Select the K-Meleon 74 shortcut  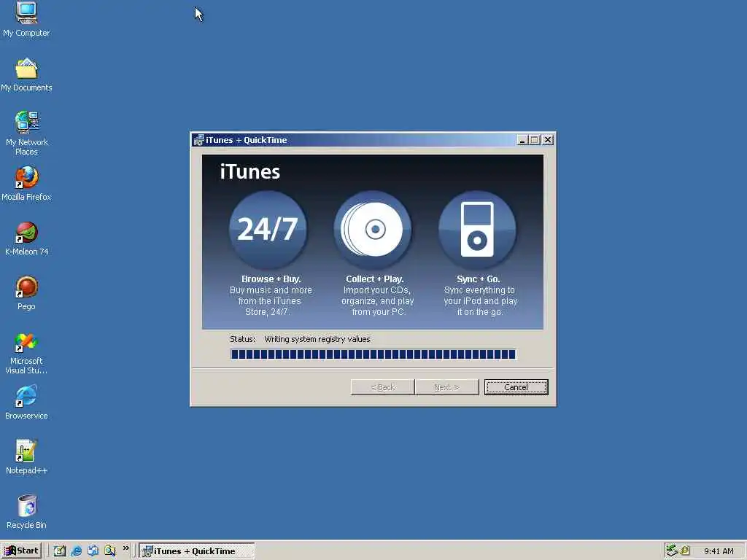pyautogui.click(x=26, y=238)
